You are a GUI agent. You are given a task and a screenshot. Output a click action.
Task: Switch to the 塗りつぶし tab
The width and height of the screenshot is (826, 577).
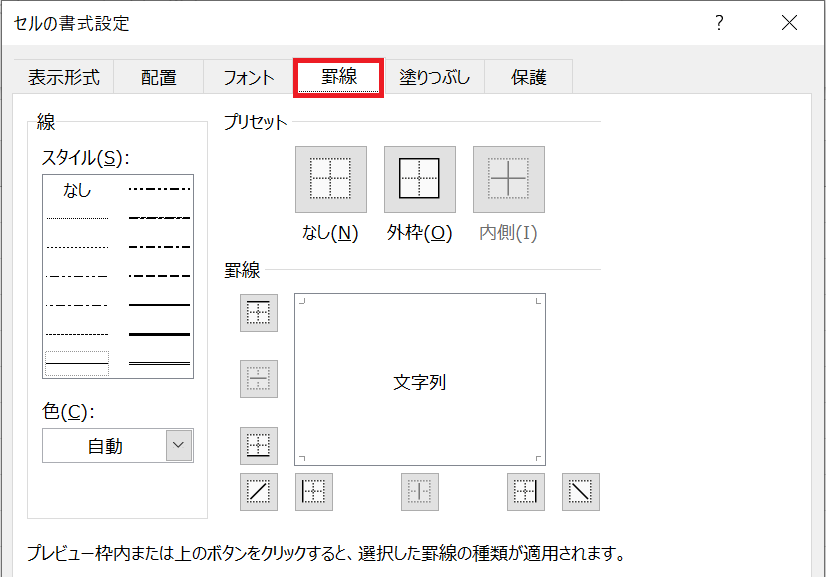[x=434, y=77]
